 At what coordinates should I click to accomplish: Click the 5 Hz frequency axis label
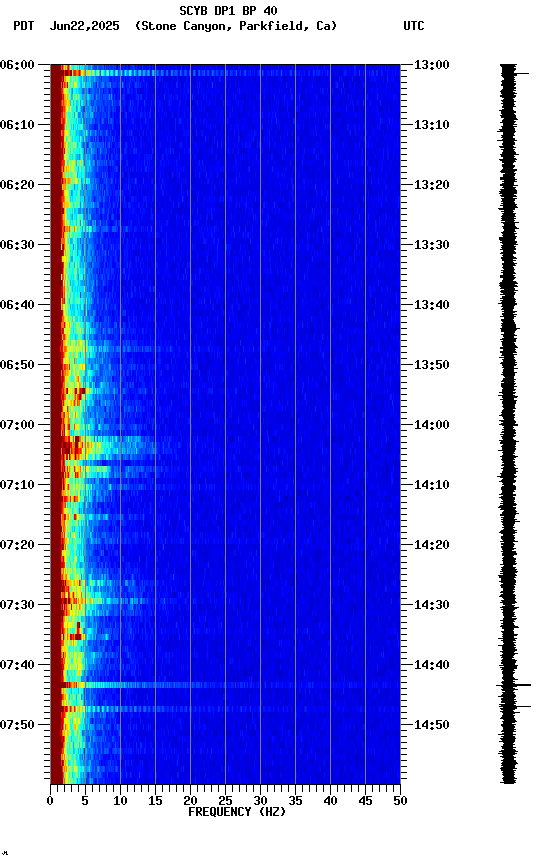(x=85, y=801)
